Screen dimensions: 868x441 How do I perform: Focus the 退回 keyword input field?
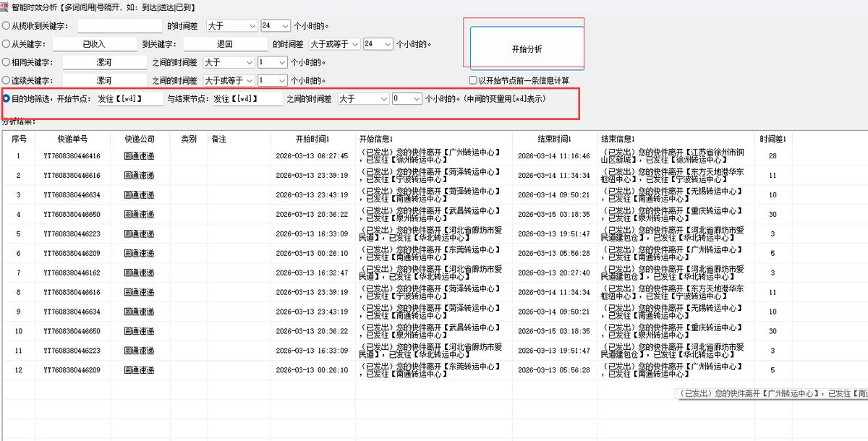point(225,44)
